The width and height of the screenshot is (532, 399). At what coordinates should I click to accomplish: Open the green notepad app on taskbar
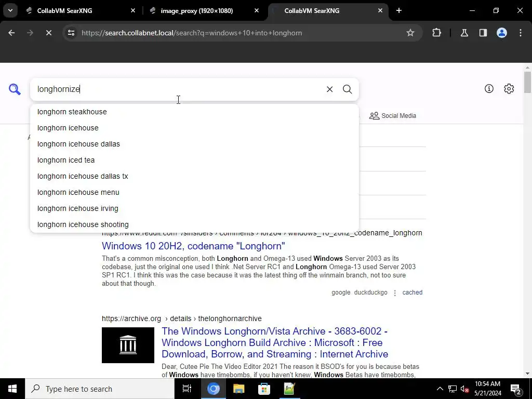tap(289, 389)
